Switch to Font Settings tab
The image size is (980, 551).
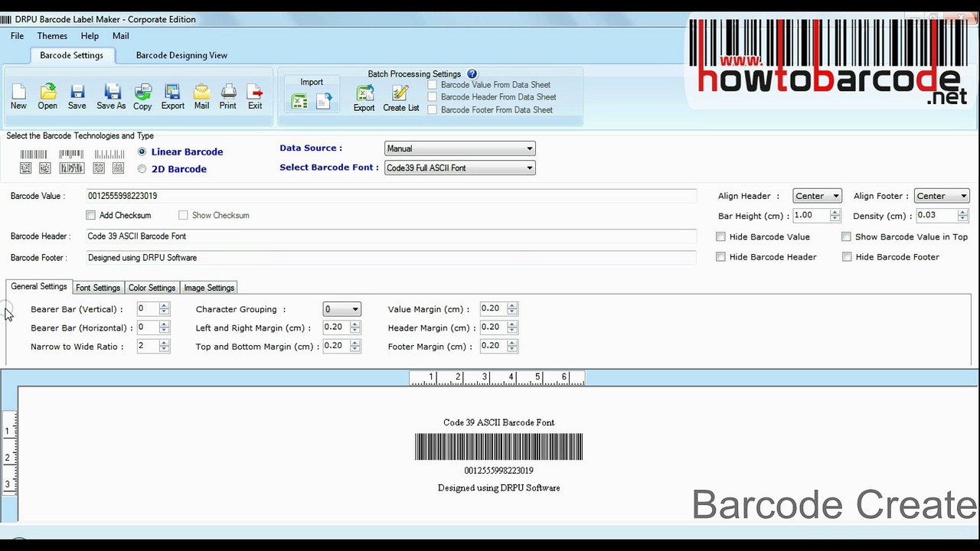[x=98, y=288]
